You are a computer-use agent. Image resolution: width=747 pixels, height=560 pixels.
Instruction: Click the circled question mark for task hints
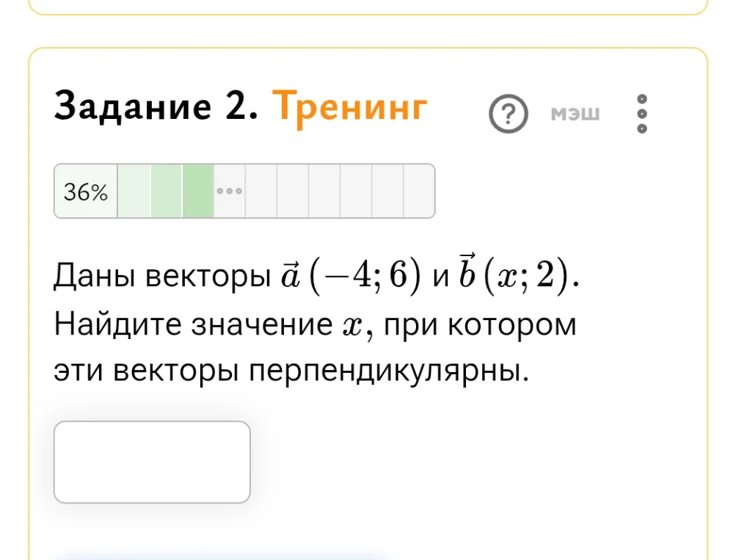coord(509,113)
